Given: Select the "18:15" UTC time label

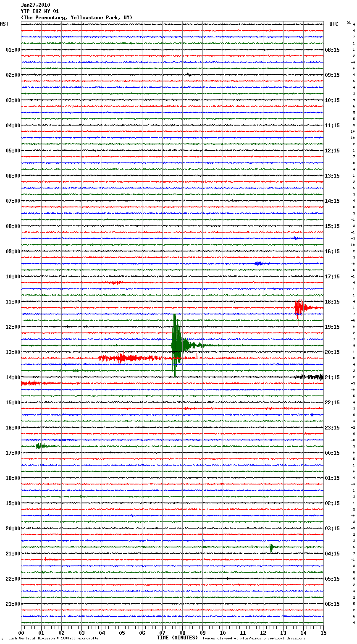Looking at the screenshot, I should [332, 302].
